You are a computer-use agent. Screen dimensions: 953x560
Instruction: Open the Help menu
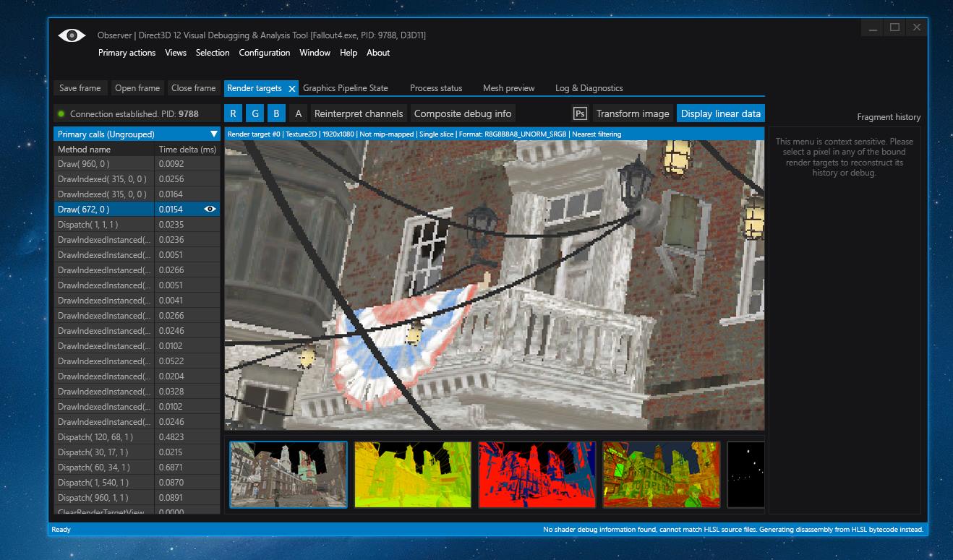349,53
